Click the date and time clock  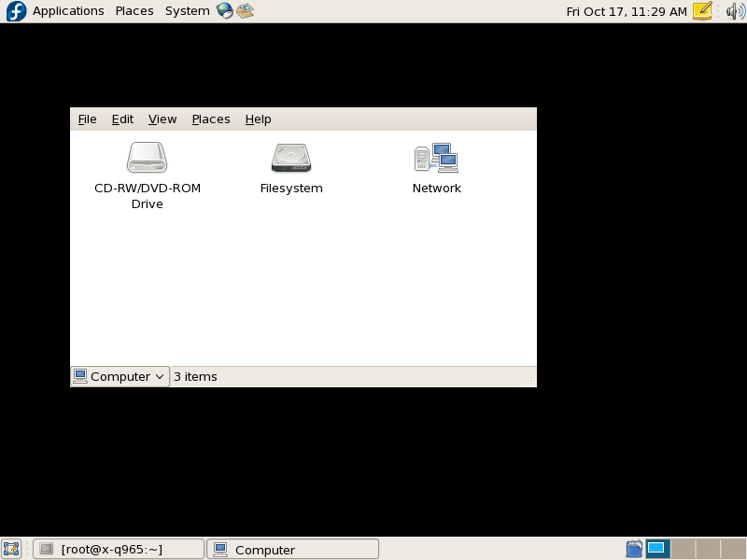[x=626, y=11]
